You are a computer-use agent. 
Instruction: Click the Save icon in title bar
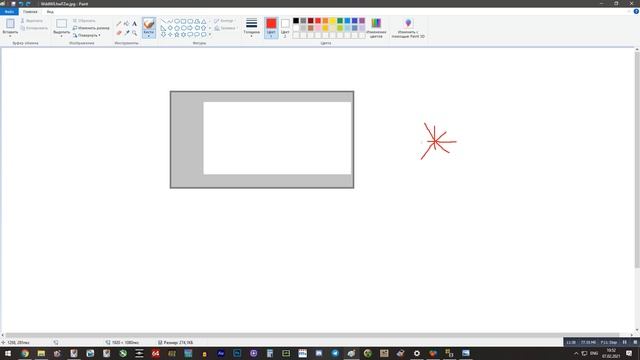pyautogui.click(x=13, y=4)
